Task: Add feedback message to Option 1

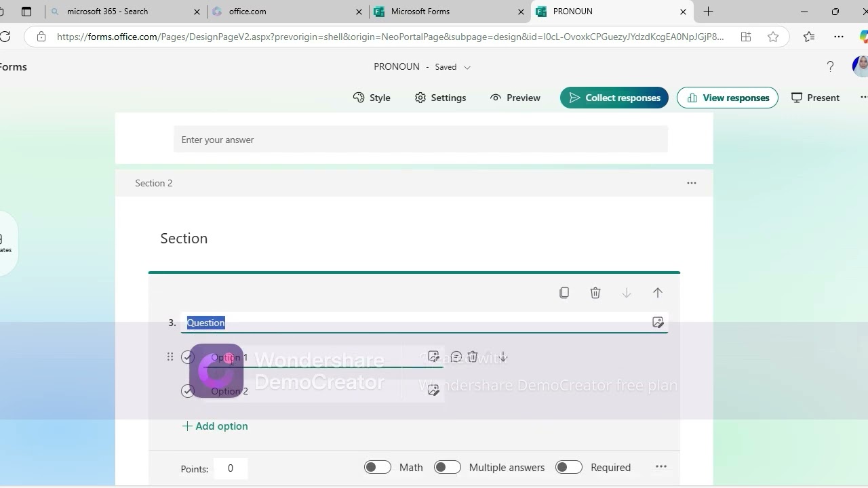Action: coord(456,357)
